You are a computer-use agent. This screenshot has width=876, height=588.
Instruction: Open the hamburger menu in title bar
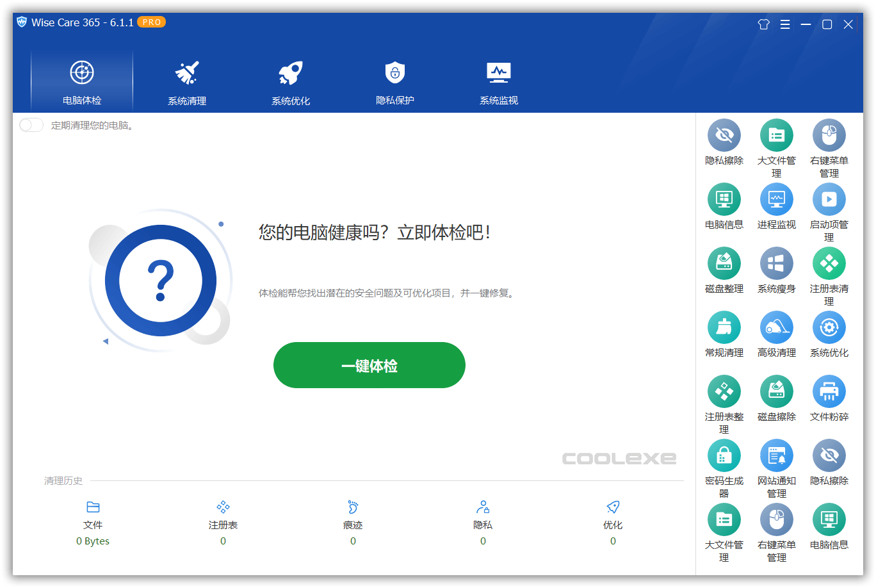pyautogui.click(x=784, y=24)
